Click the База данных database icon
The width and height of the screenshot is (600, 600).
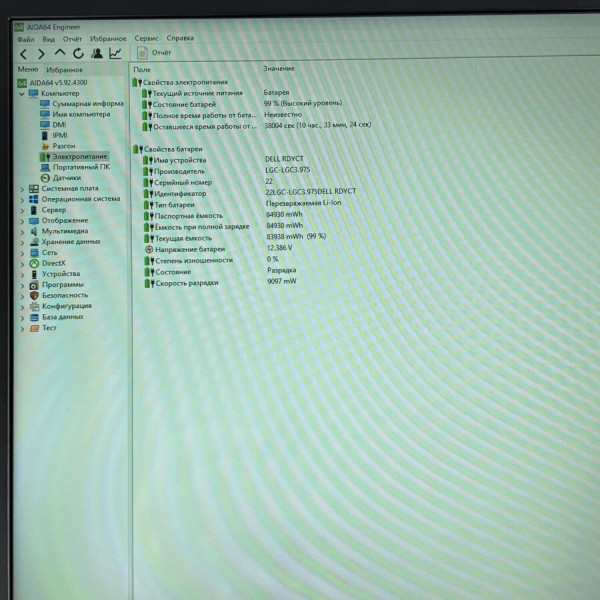pos(34,318)
